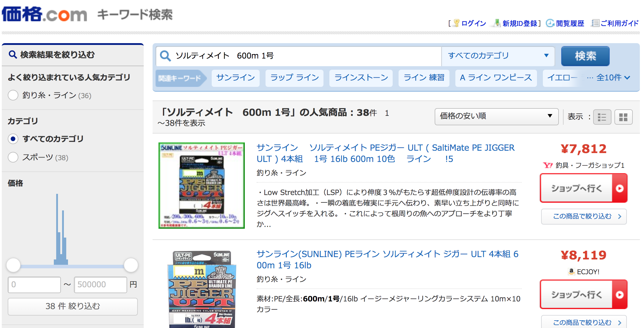The height and width of the screenshot is (328, 644).
Task: Click the usage guide icon
Action: pos(595,23)
